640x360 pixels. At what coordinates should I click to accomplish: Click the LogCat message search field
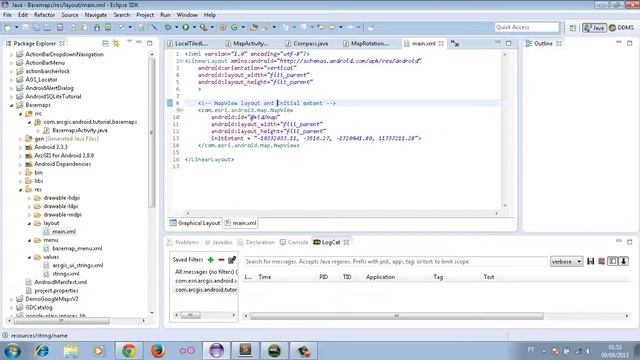(x=395, y=261)
